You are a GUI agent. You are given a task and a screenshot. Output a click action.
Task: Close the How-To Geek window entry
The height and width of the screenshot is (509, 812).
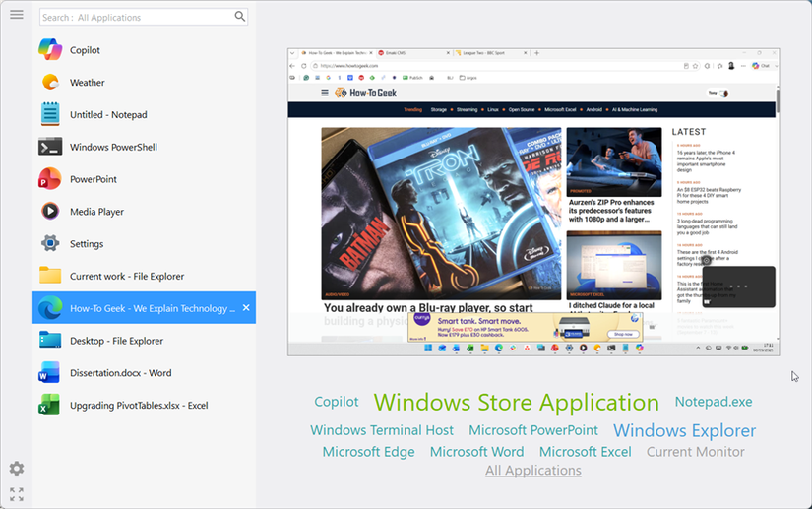tap(246, 307)
